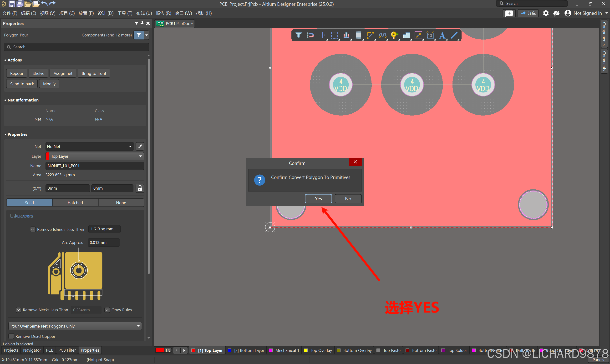
Task: Open the dimension tool icon
Action: (x=430, y=35)
